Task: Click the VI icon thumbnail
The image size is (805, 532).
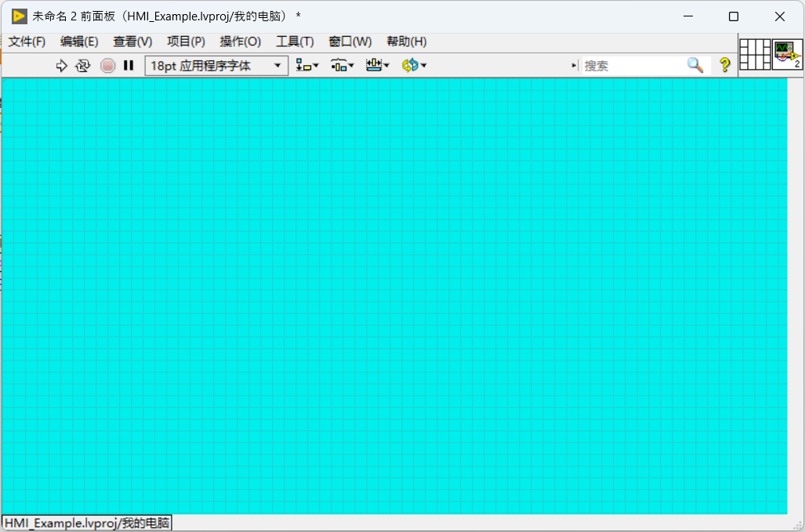Action: [788, 54]
